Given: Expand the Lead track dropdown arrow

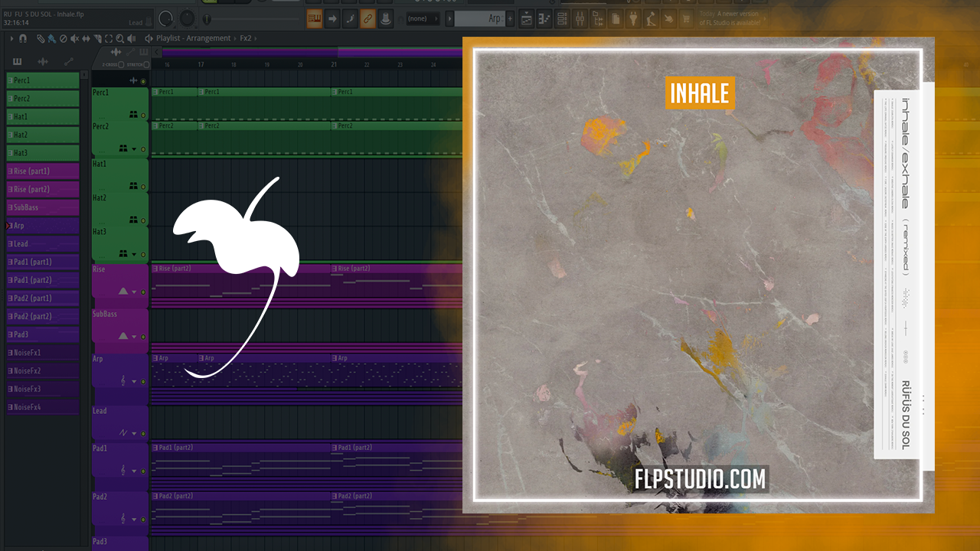Looking at the screenshot, I should coord(135,433).
